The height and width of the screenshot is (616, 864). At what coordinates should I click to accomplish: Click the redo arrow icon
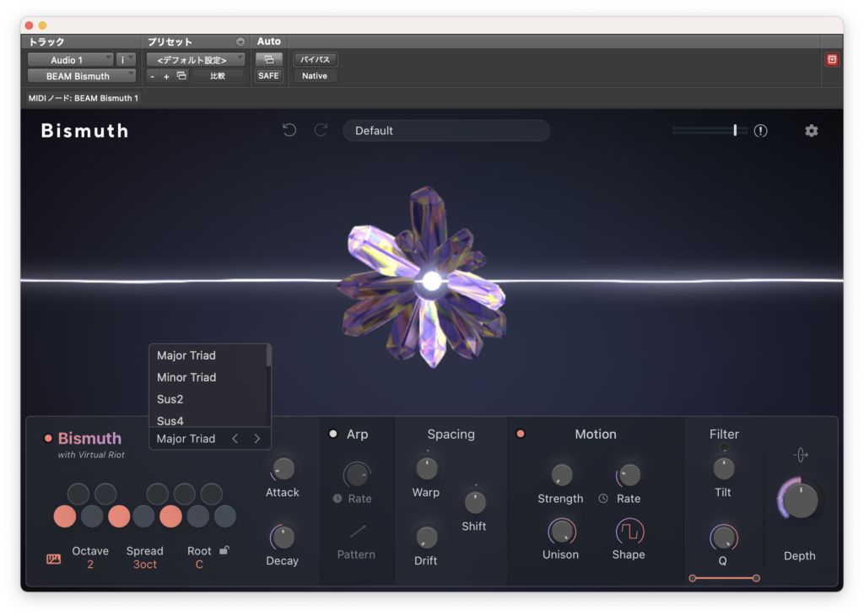(321, 131)
